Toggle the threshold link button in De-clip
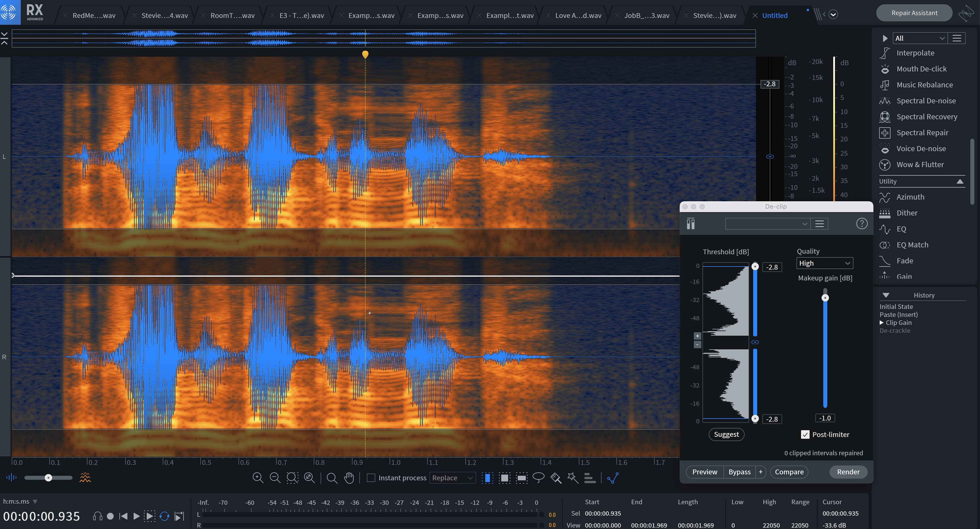 tap(755, 343)
